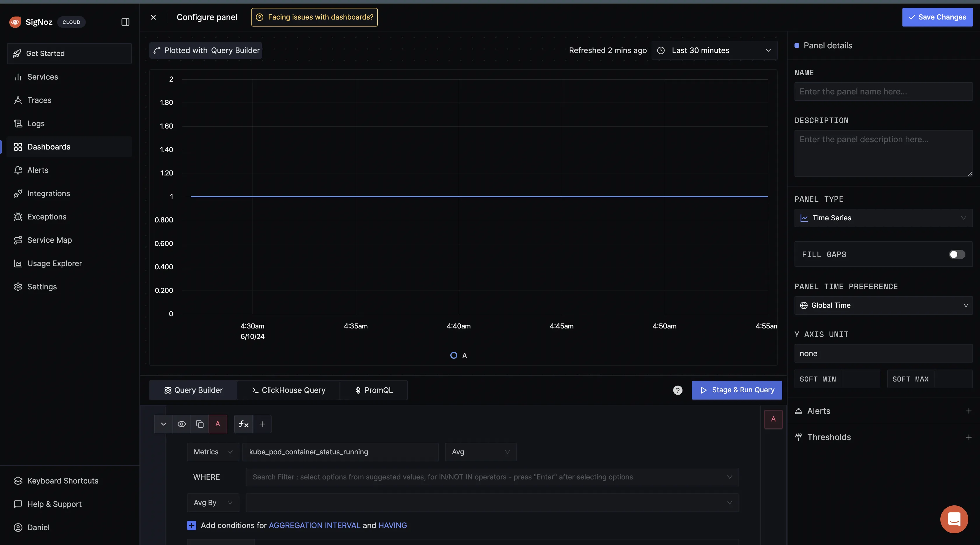Switch to the Query Builder tab

click(193, 390)
